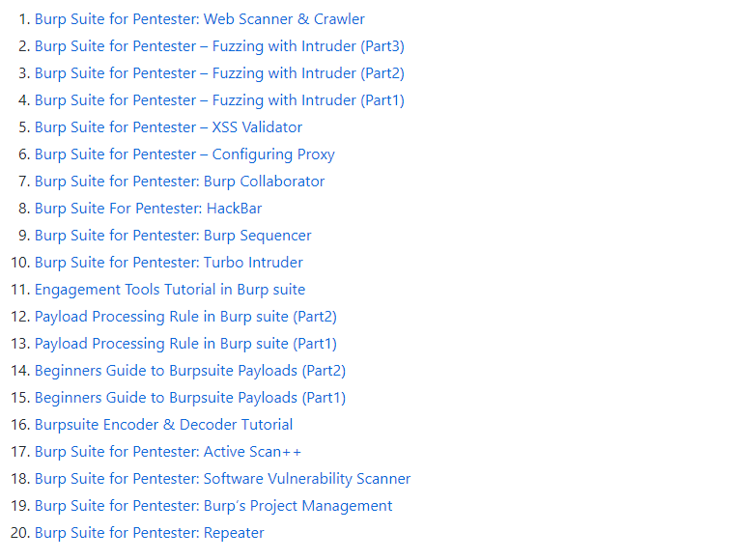The height and width of the screenshot is (560, 736).
Task: Go to the Burp Collaborator article
Action: (180, 182)
